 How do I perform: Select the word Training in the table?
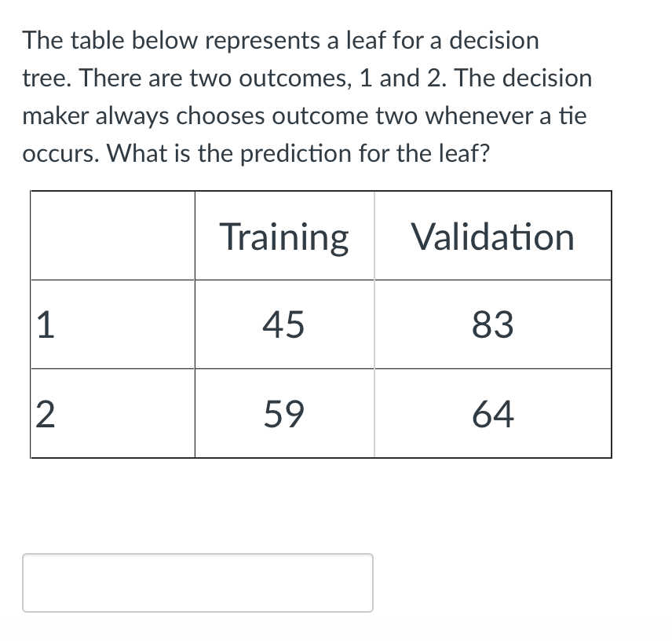(284, 236)
